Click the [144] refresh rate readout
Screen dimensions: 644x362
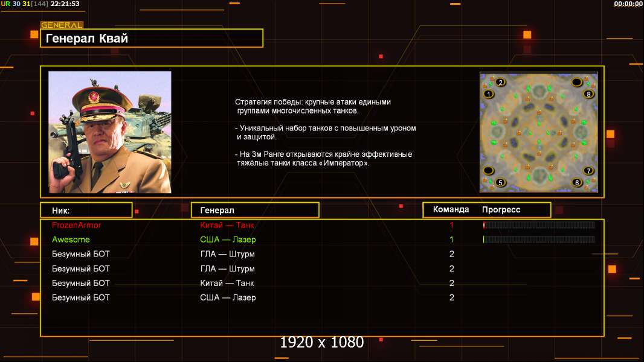(x=40, y=4)
